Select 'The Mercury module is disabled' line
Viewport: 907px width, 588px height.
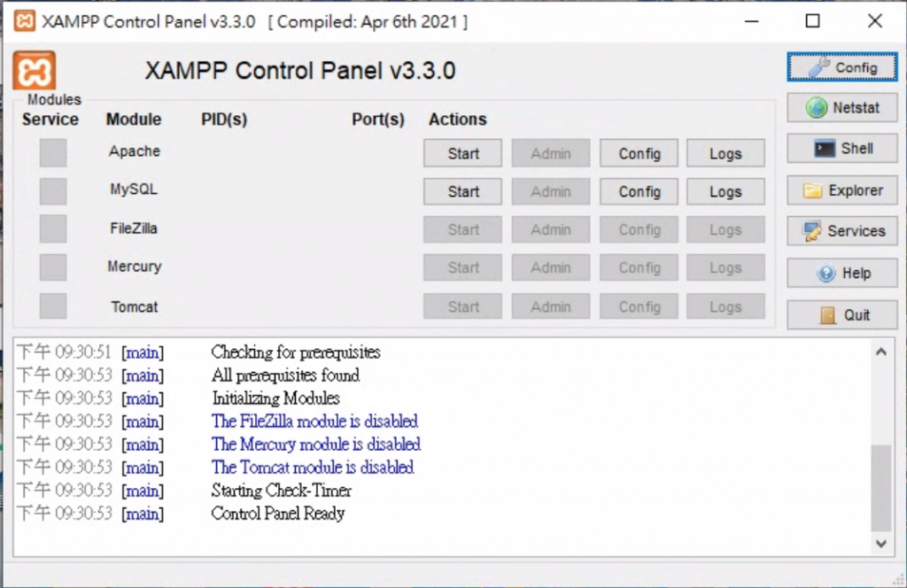[x=316, y=444]
